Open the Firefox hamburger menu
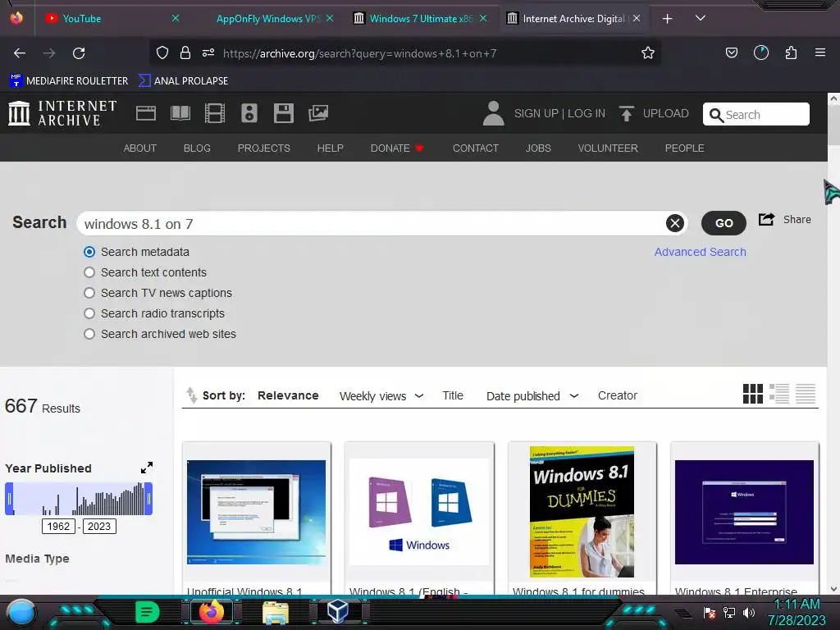Image resolution: width=840 pixels, height=630 pixels. 819,52
